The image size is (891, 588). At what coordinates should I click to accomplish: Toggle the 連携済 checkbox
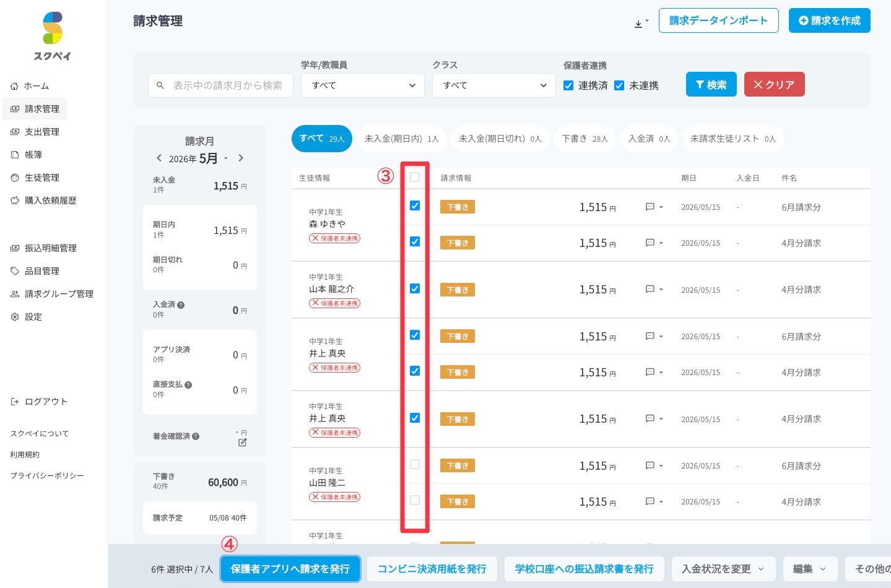tap(568, 85)
